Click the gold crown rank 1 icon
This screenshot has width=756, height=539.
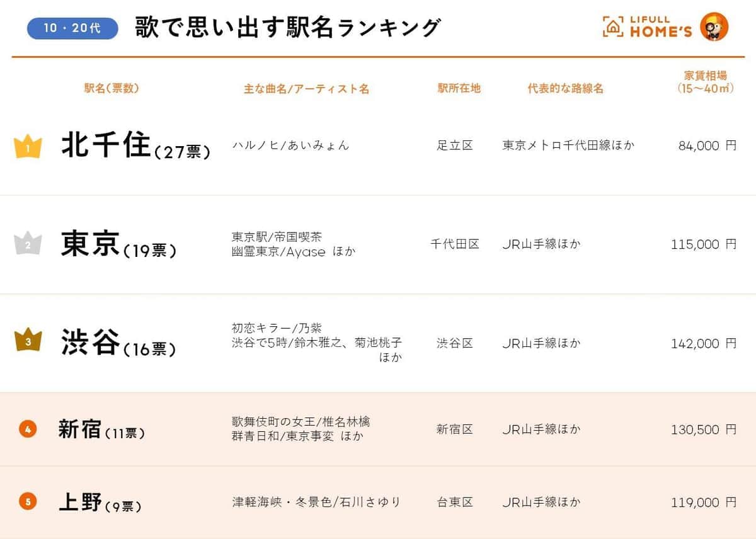[28, 147]
